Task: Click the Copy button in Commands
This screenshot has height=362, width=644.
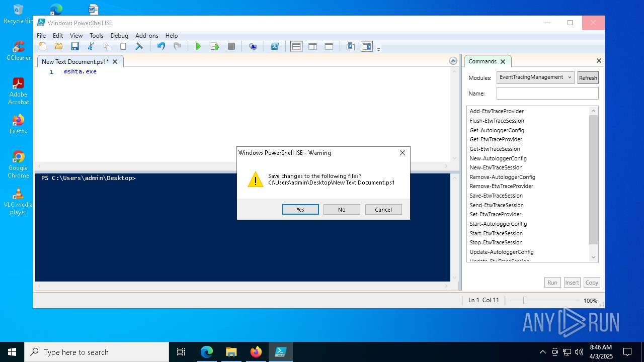Action: pyautogui.click(x=592, y=283)
